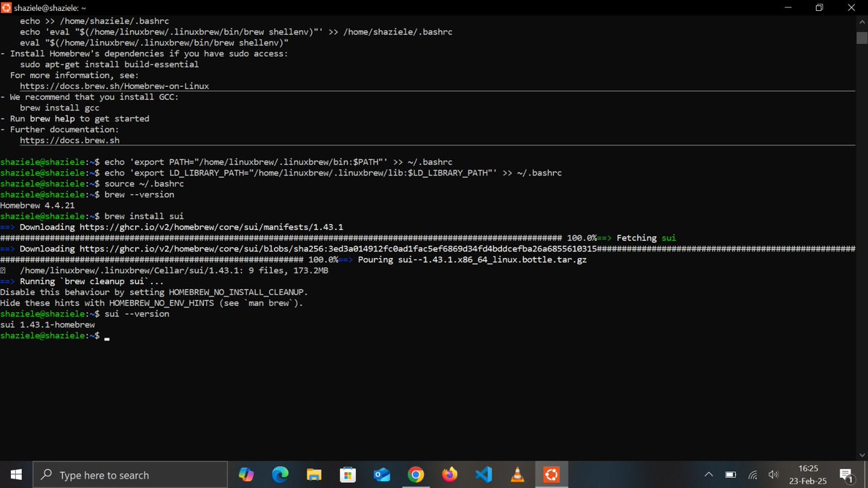Minimize the terminal window
Viewport: 868px width, 488px height.
point(788,7)
